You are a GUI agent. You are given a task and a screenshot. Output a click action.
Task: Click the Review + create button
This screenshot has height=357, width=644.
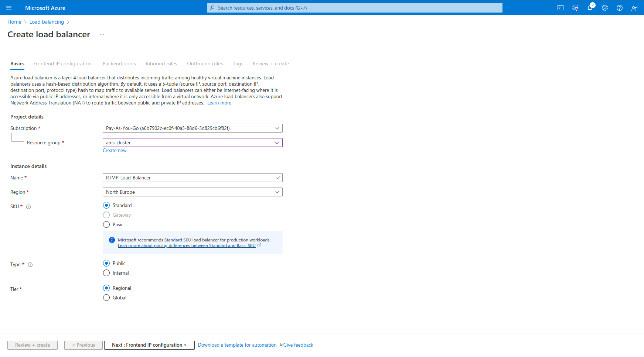[33, 345]
